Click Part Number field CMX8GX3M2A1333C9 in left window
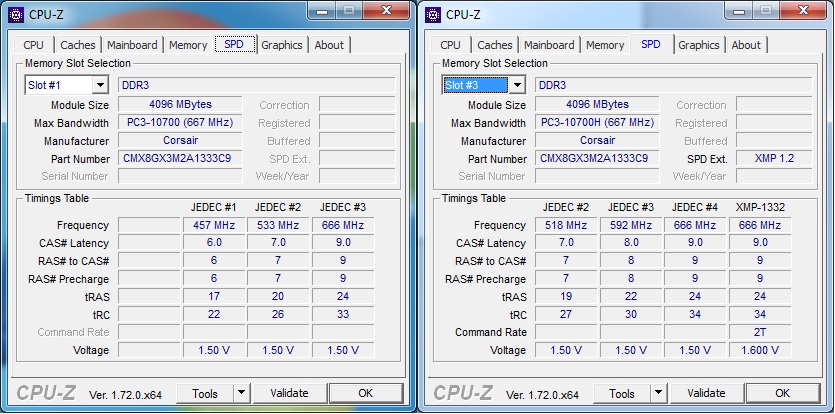The image size is (835, 414). point(180,158)
